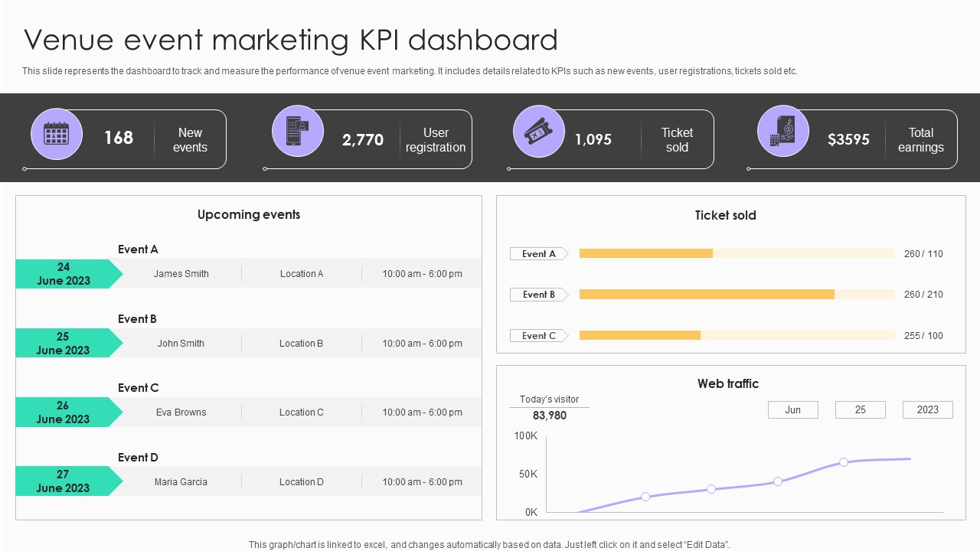Viewport: 980px width, 551px height.
Task: Select the 24 June 2023 date tag
Action: click(69, 274)
